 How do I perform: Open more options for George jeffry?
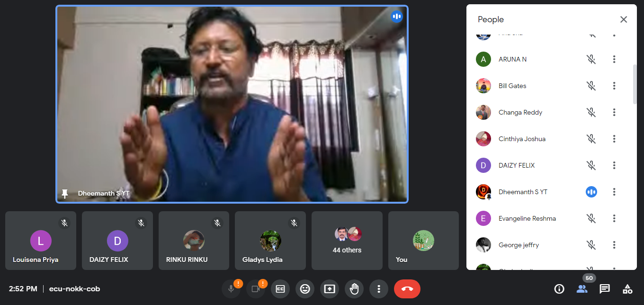[x=614, y=245]
